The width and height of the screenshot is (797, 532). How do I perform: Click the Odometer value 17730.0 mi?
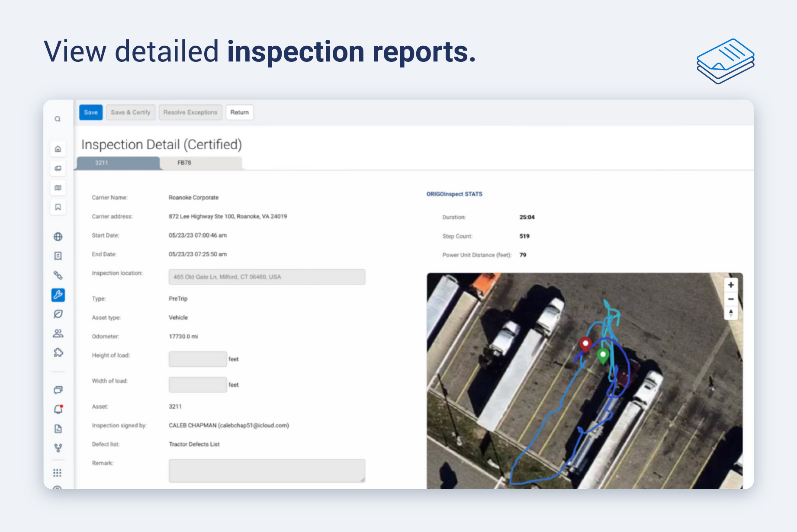pyautogui.click(x=183, y=337)
